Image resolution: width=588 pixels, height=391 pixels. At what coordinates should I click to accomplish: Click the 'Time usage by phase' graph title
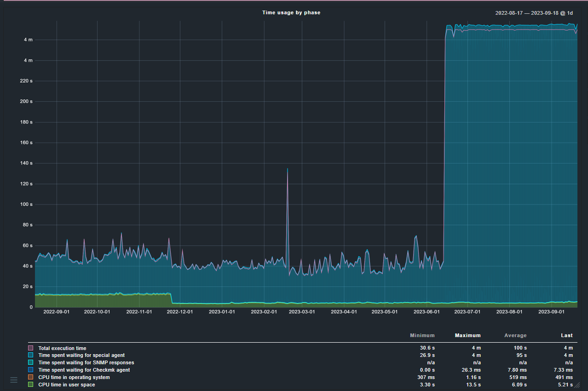click(x=291, y=12)
